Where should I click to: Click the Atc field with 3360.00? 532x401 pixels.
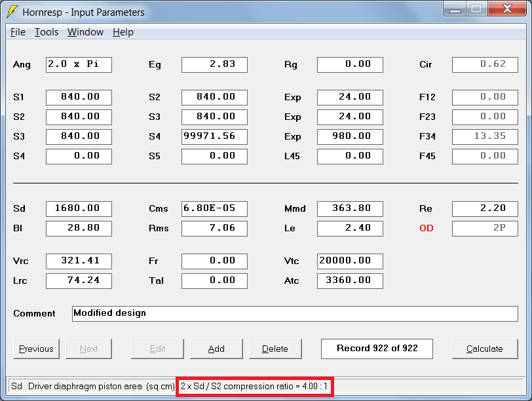[x=350, y=281]
